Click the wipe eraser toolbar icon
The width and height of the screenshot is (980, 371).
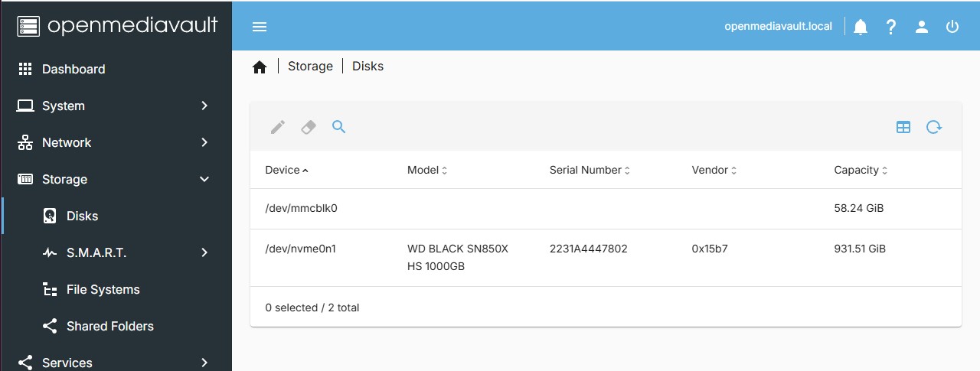tap(309, 127)
